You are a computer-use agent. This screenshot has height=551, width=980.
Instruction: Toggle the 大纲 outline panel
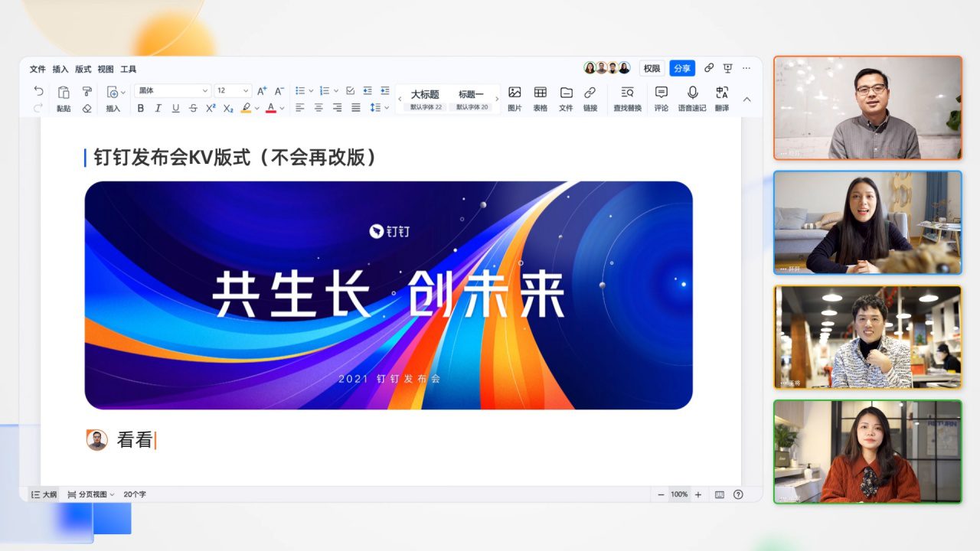click(44, 494)
